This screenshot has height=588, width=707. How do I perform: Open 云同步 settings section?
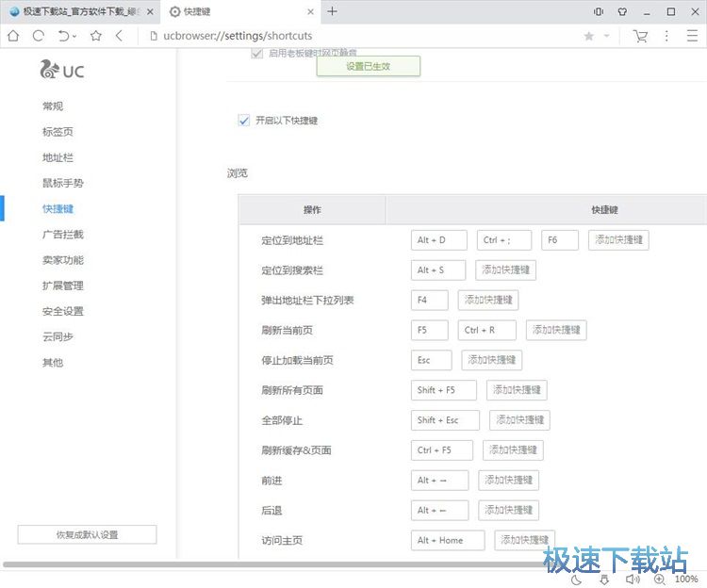pyautogui.click(x=58, y=336)
